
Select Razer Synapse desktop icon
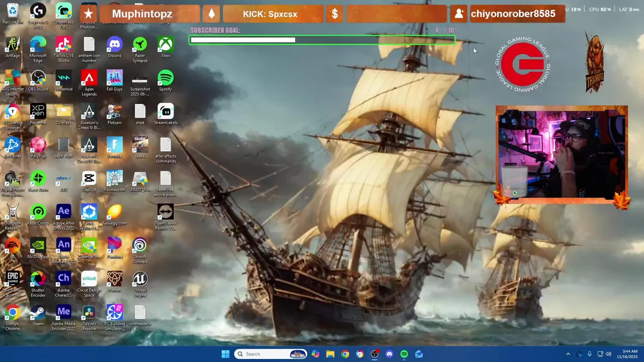[140, 49]
